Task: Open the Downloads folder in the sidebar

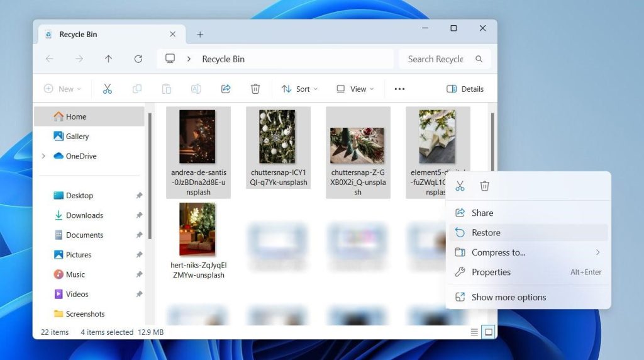Action: click(x=89, y=215)
